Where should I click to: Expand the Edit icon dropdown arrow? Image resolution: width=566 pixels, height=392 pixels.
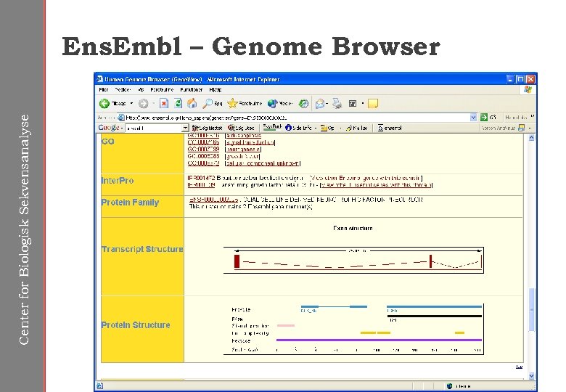coord(362,104)
